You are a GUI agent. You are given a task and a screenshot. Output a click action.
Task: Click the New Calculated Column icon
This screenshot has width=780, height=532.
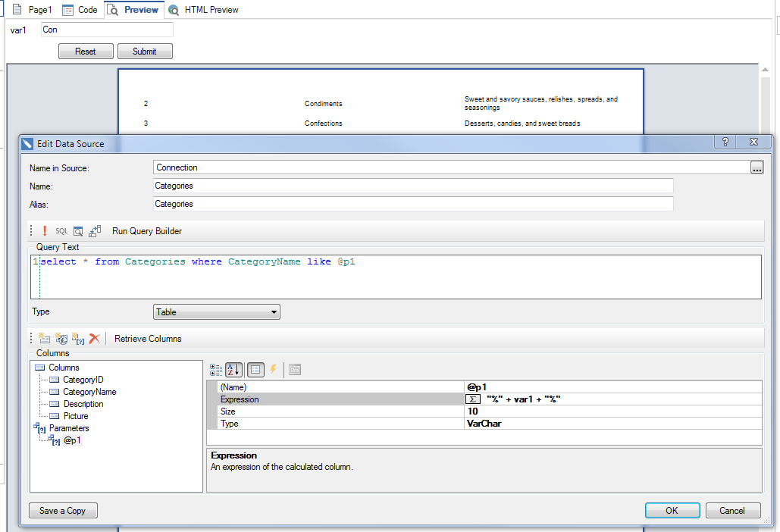click(61, 339)
